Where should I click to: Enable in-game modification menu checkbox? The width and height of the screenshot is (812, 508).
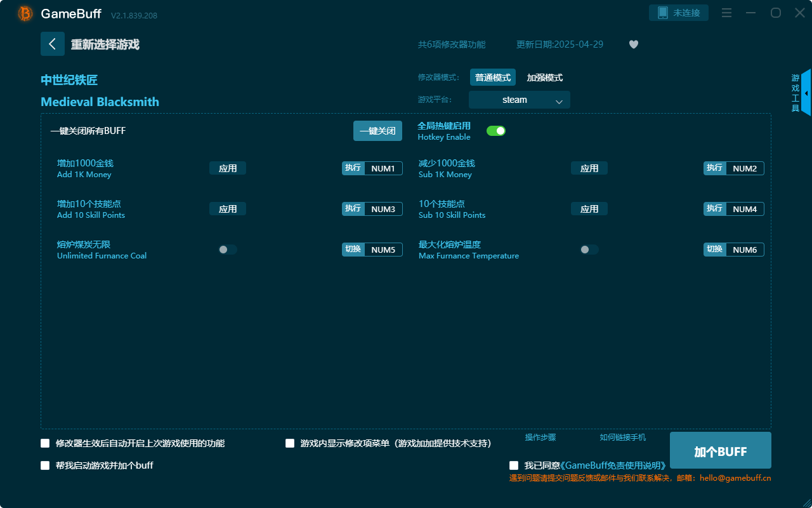[290, 443]
